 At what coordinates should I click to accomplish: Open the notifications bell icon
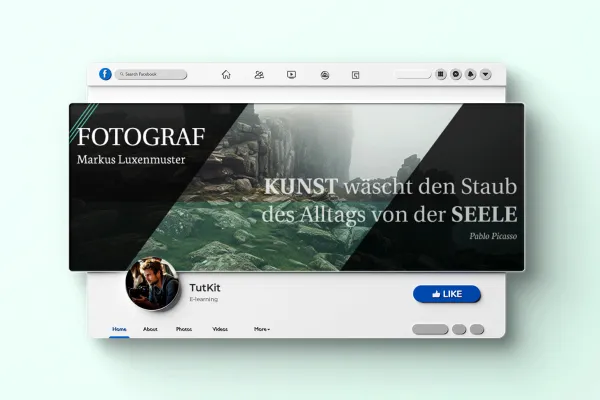(x=471, y=74)
